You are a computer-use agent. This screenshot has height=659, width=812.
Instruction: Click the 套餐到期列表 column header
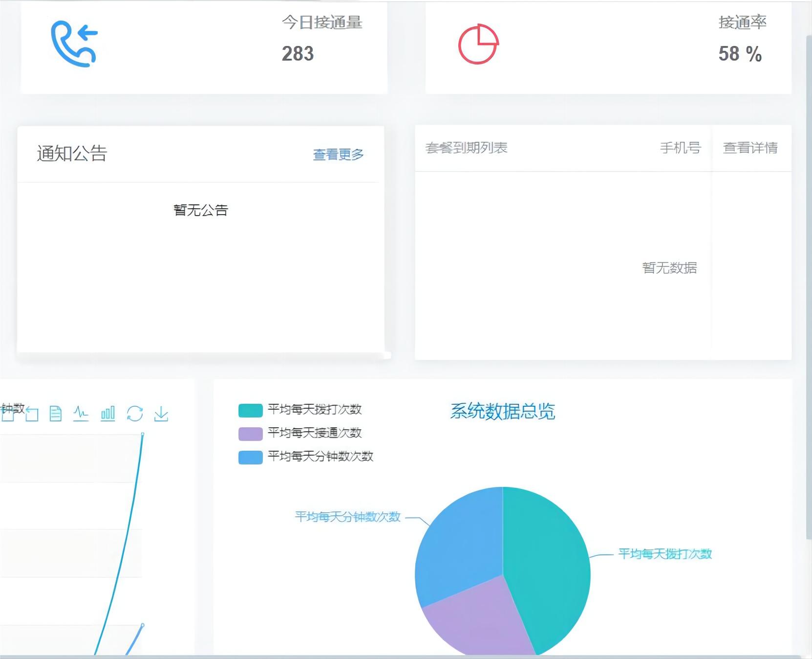tap(467, 148)
